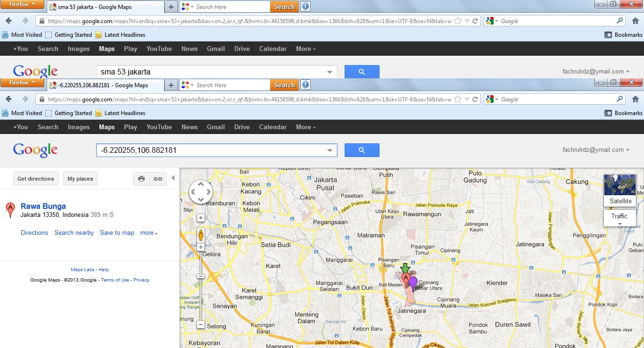
Task: Reload the page in the lower window
Action: pos(475,99)
